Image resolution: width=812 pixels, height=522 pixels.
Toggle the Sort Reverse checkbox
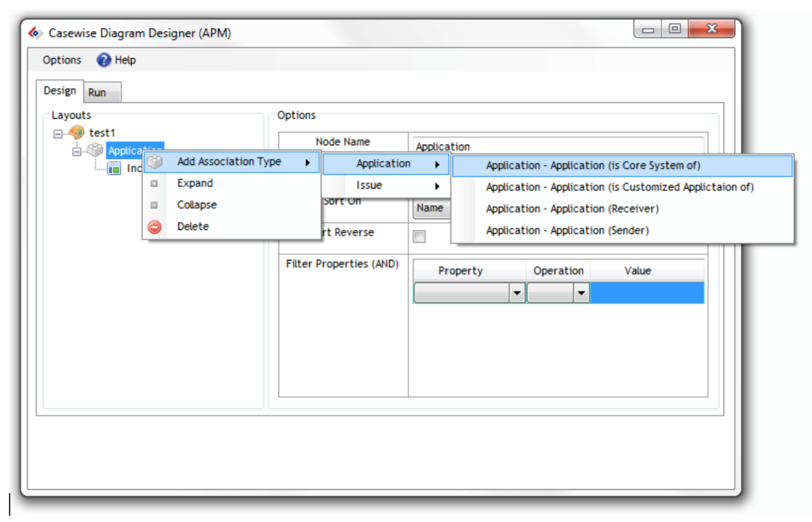point(419,236)
